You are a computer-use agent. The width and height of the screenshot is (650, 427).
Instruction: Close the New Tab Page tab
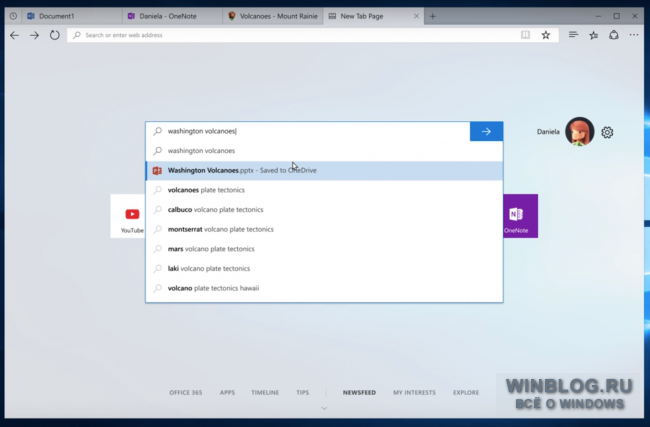416,16
